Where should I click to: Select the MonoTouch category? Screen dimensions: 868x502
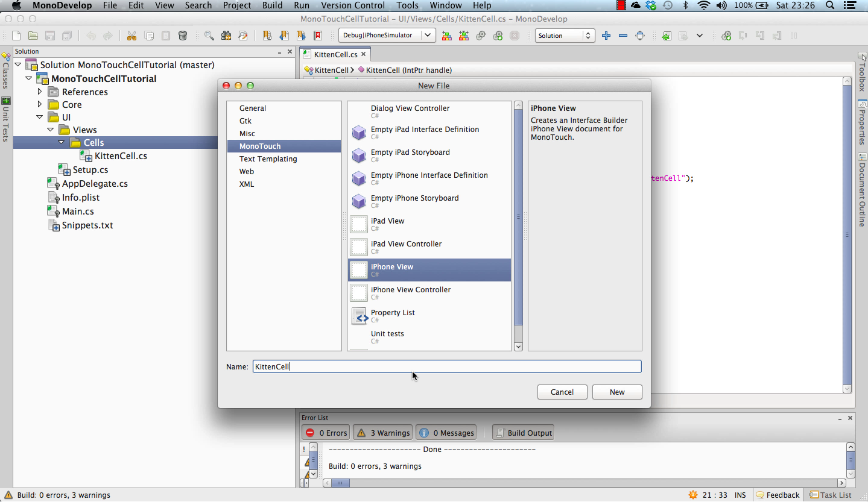284,146
